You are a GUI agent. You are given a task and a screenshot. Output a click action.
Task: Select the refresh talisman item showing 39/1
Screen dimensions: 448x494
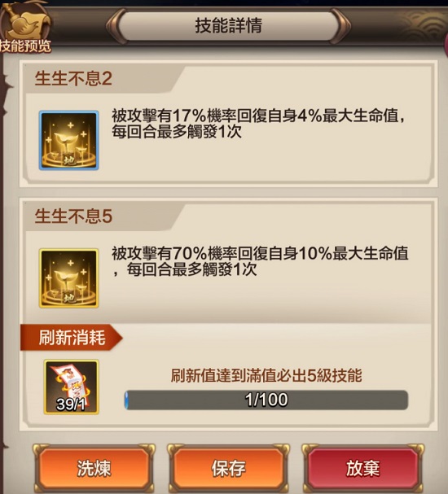point(71,387)
